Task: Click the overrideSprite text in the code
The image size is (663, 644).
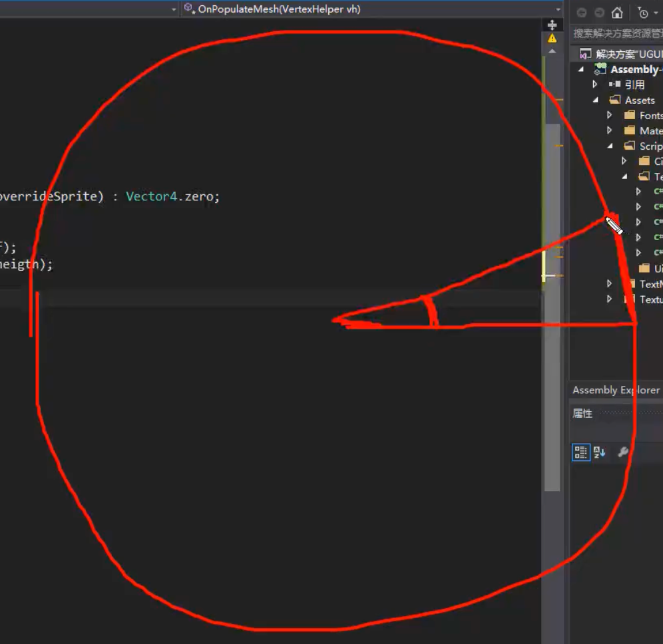Action: pos(48,196)
